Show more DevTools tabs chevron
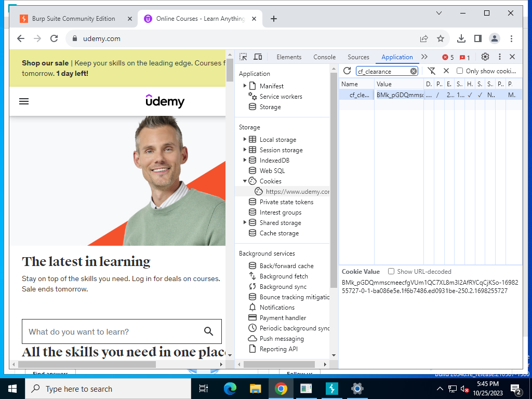Viewport: 532px width, 399px height. point(424,57)
